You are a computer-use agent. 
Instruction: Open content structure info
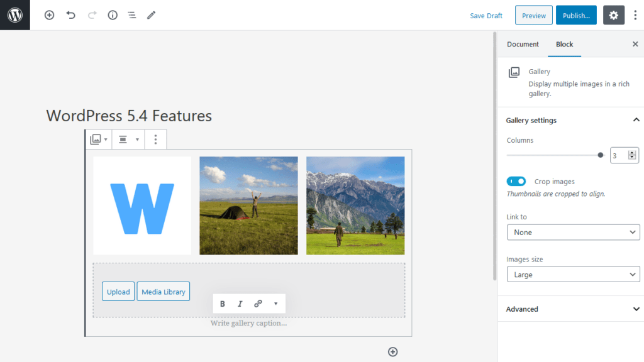(x=113, y=15)
